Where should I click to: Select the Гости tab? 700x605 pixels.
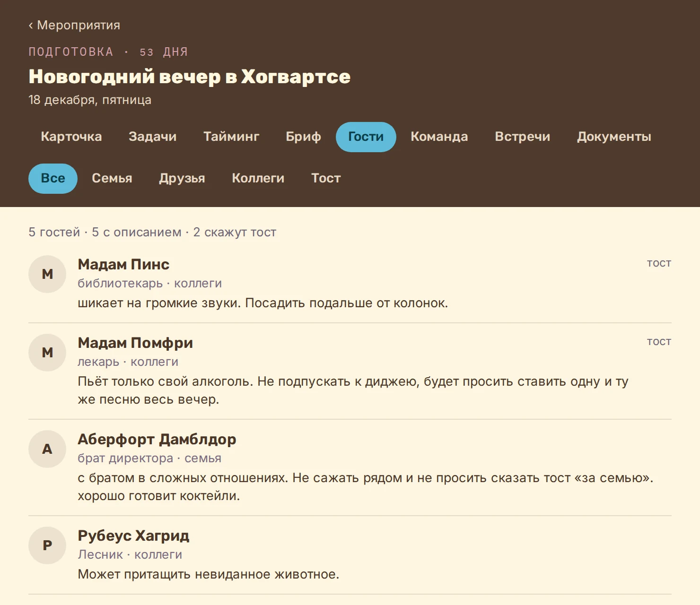[x=366, y=137]
